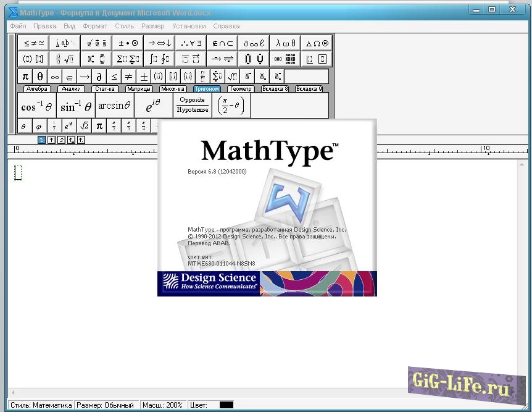This screenshot has width=532, height=412.
Task: Switch to the Алгебра tab
Action: (36, 89)
